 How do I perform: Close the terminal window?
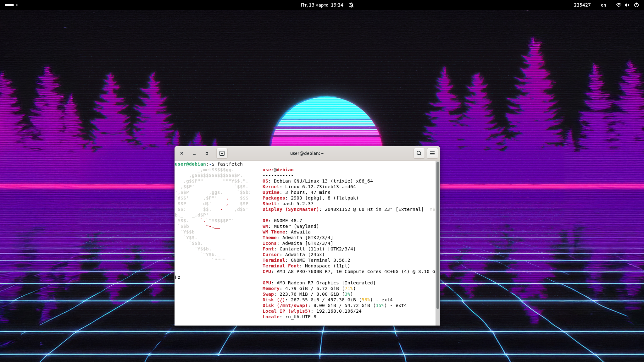pos(182,153)
